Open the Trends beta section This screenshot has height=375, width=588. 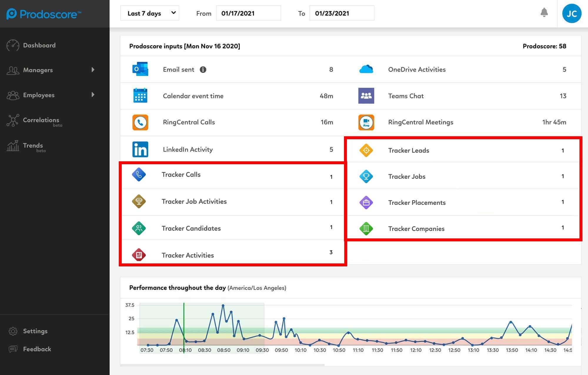tap(33, 146)
